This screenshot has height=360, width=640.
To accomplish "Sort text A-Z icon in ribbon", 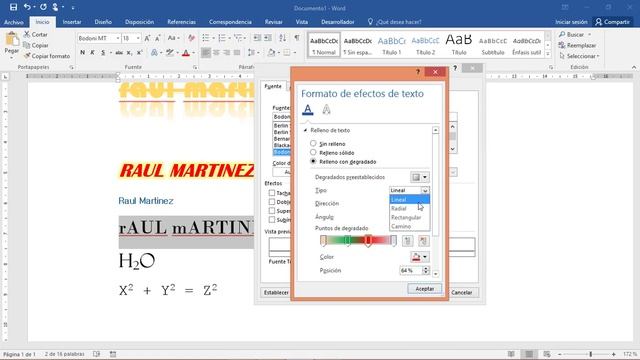I will coord(282,38).
